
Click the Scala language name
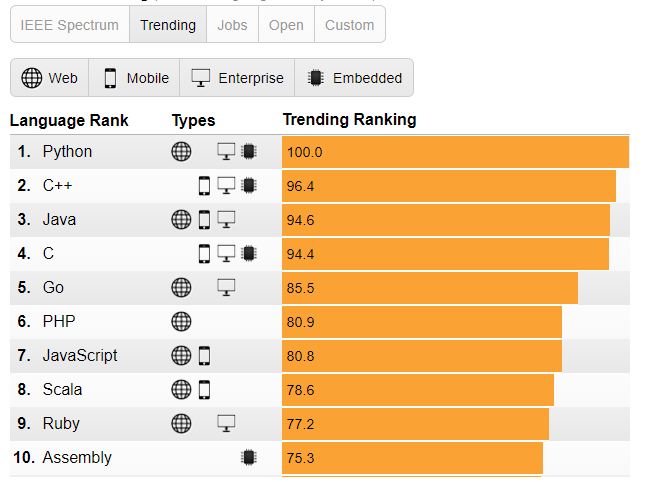tap(62, 390)
